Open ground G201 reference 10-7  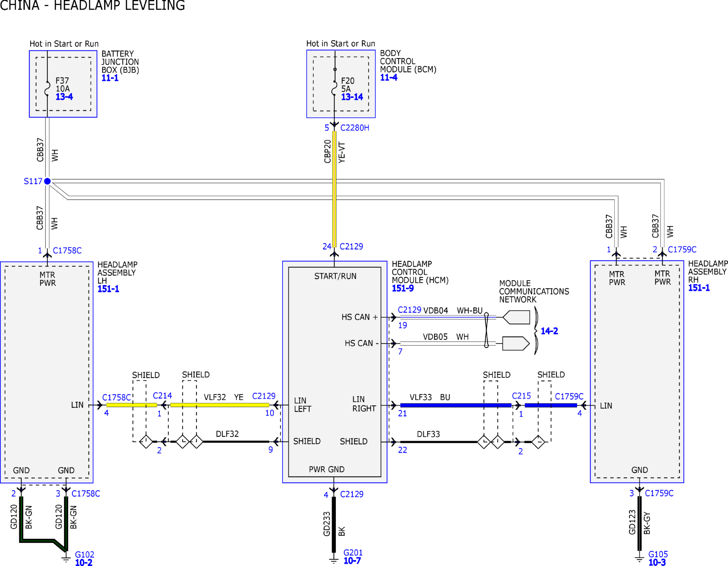pos(352,561)
